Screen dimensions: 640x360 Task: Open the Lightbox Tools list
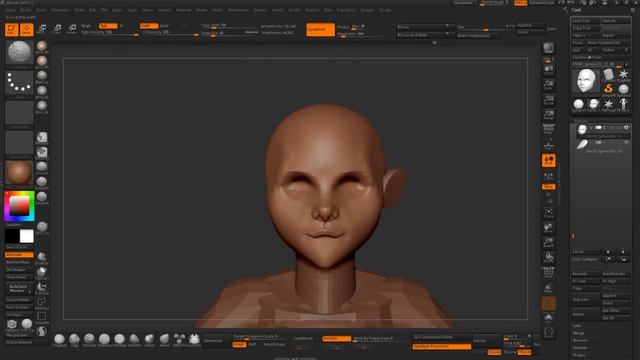tap(587, 58)
